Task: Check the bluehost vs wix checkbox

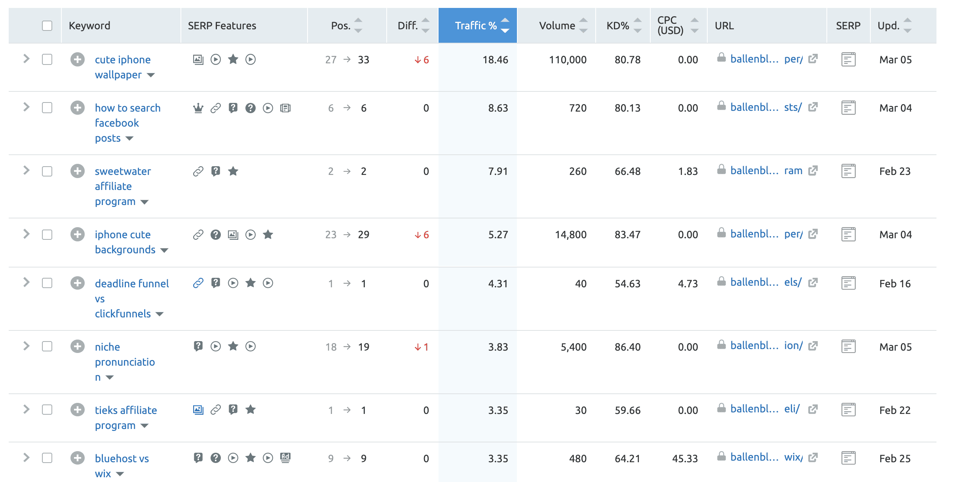Action: 47,458
